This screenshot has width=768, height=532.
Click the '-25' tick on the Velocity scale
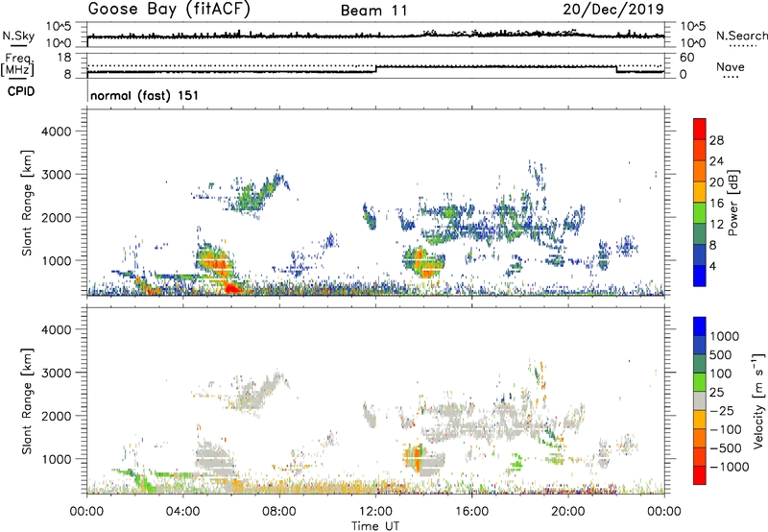click(723, 410)
